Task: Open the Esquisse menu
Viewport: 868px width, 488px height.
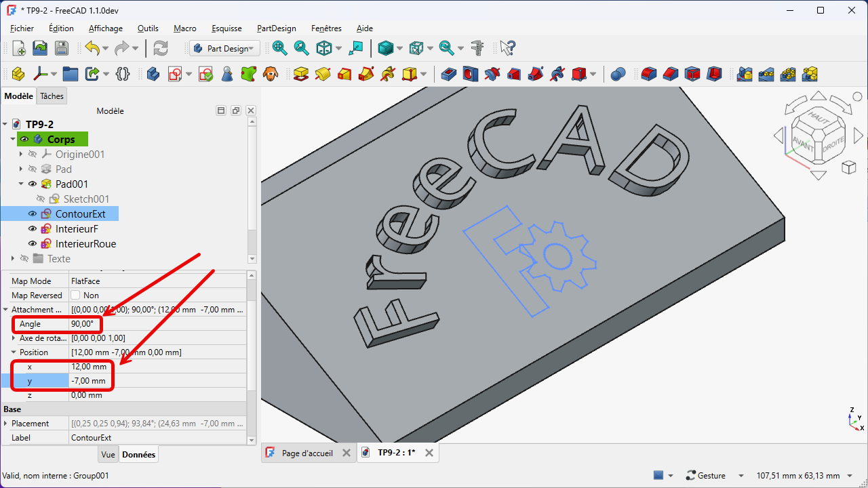Action: 226,28
